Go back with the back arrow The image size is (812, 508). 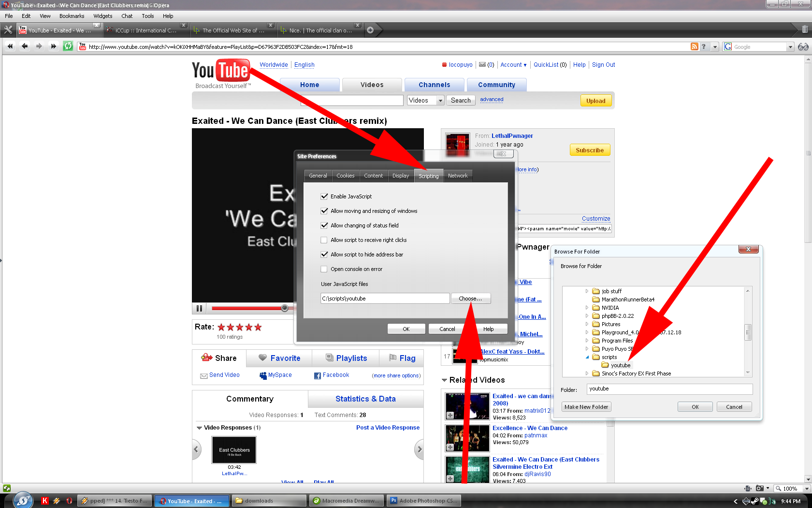click(x=25, y=46)
